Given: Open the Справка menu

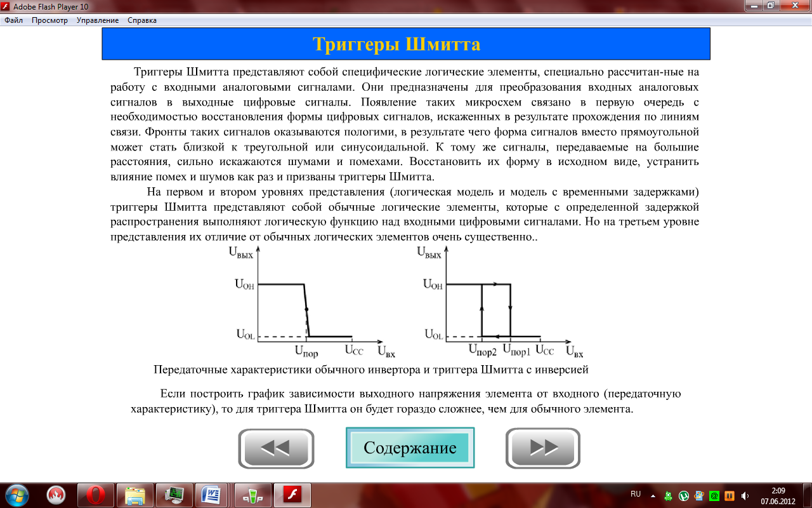Looking at the screenshot, I should [142, 20].
